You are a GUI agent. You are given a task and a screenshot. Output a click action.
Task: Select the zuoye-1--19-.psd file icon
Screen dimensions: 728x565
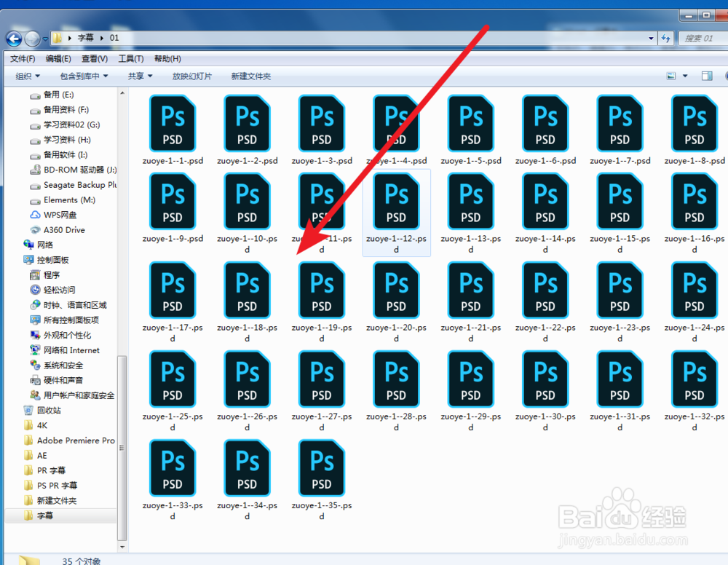[322, 291]
